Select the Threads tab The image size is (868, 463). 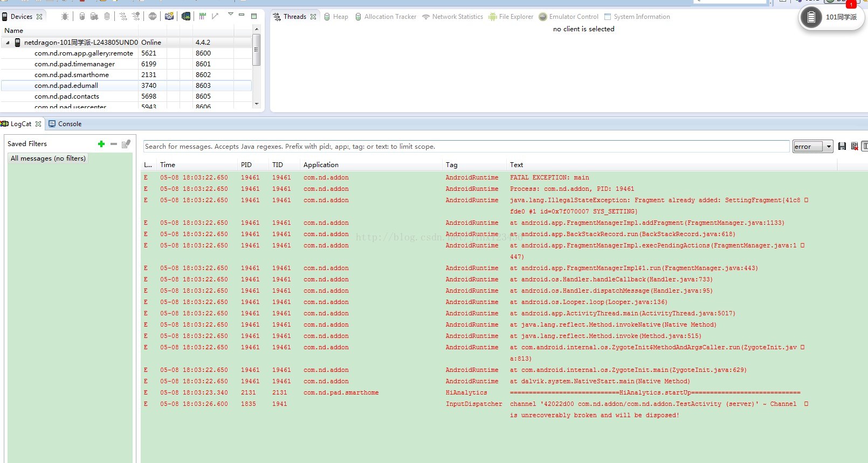click(x=295, y=17)
